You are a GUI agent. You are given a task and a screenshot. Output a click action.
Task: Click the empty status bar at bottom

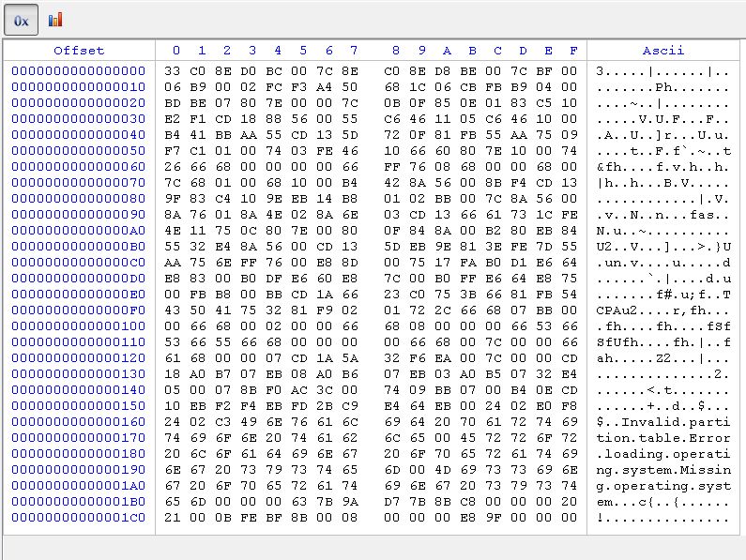tap(373, 547)
